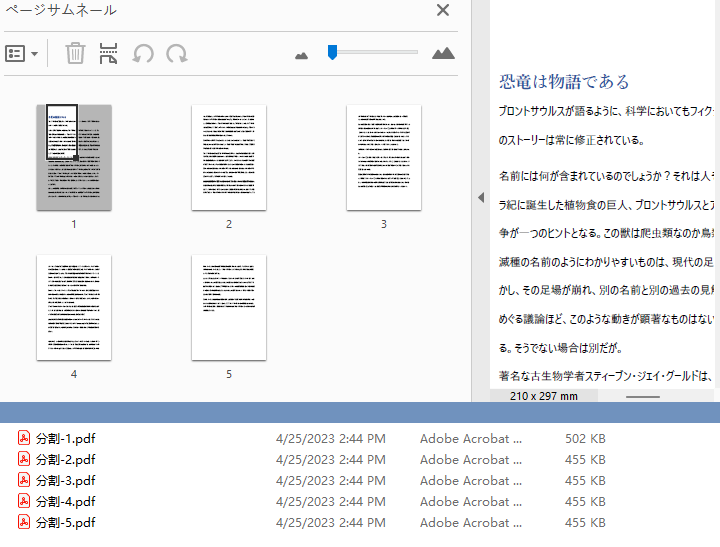Screen dimensions: 720x547
Task: Click the delete pages trash icon
Action: pyautogui.click(x=75, y=53)
